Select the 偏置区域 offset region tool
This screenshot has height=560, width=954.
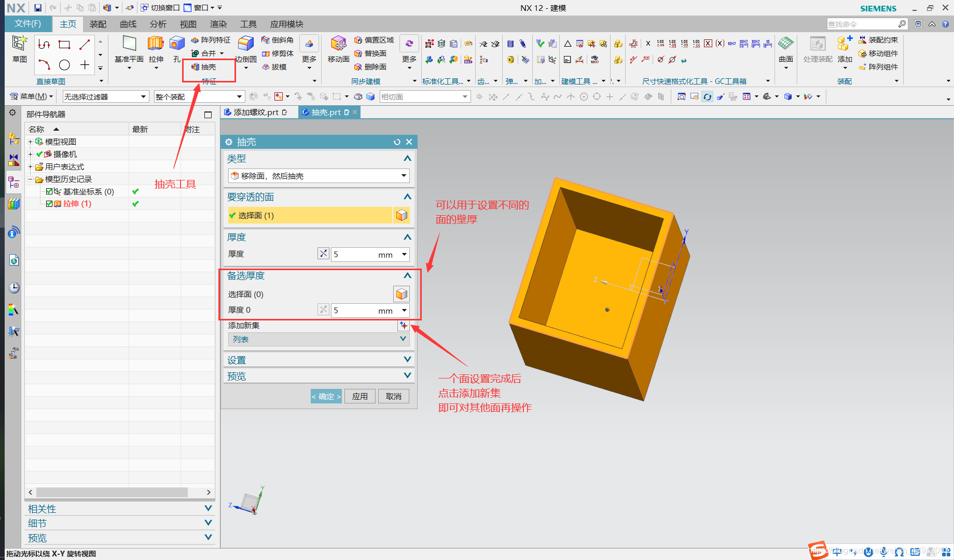click(x=374, y=40)
